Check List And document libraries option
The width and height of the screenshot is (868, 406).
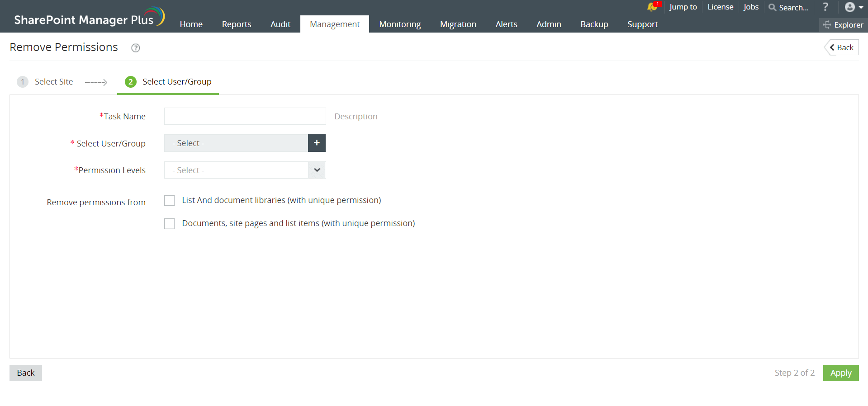pos(170,200)
